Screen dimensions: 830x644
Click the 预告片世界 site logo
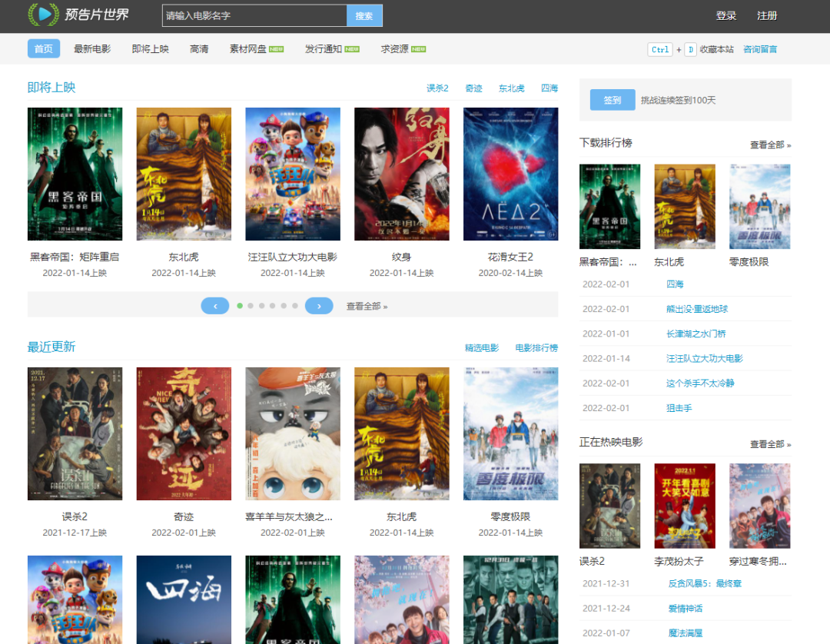click(x=78, y=15)
